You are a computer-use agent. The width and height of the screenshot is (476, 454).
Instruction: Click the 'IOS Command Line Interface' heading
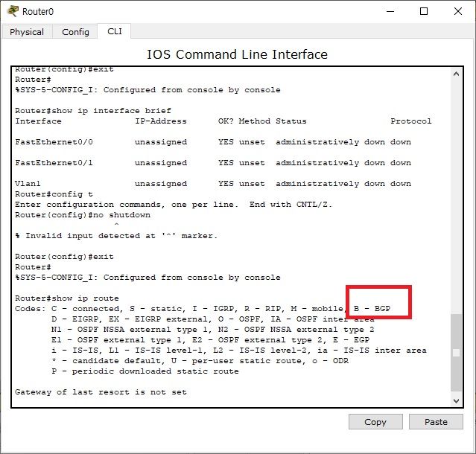point(237,54)
